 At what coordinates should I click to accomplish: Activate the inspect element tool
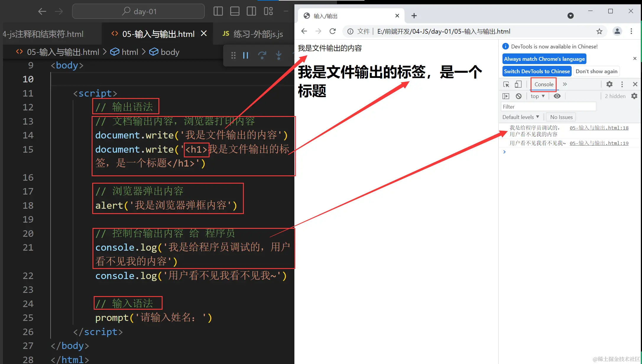(x=506, y=84)
